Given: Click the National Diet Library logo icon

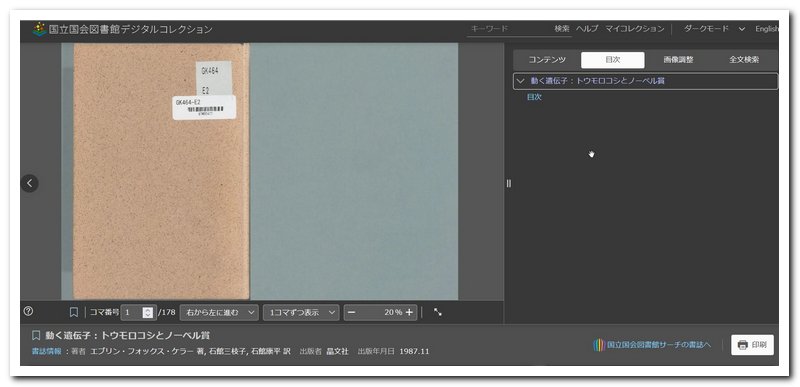Looking at the screenshot, I should pyautogui.click(x=39, y=29).
